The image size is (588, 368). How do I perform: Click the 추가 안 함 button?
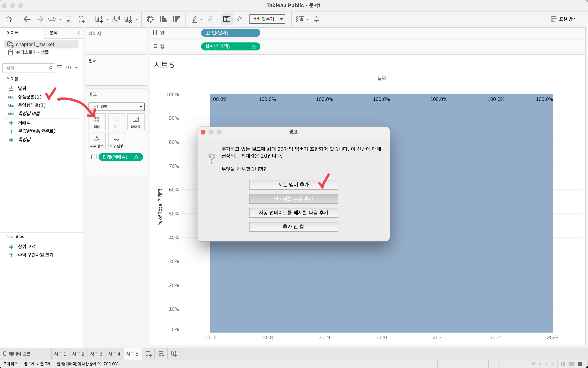pos(293,227)
